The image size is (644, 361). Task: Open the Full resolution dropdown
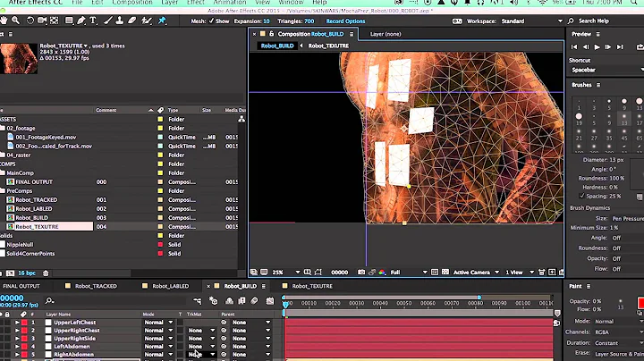(409, 272)
